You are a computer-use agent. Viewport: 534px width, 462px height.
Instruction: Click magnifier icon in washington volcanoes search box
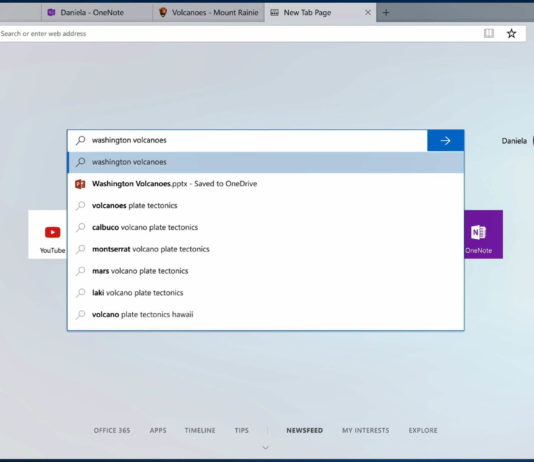(81, 140)
